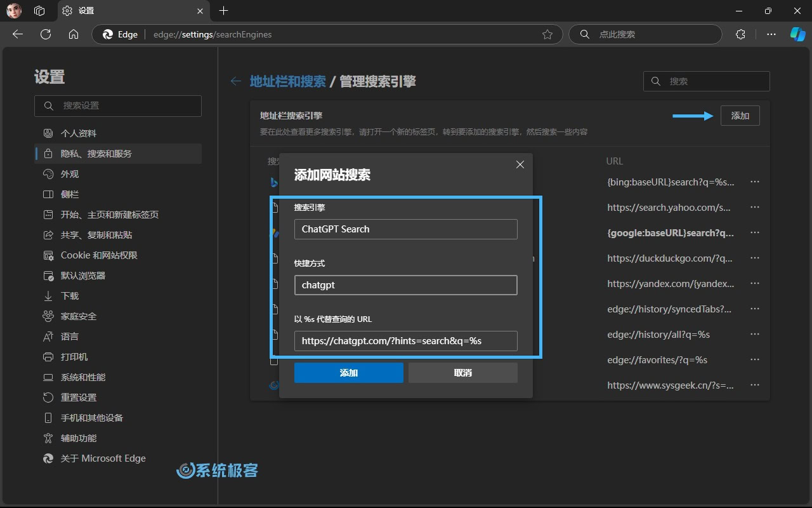Open 下载 settings section
Screen dimensions: 812x508
coord(118,296)
